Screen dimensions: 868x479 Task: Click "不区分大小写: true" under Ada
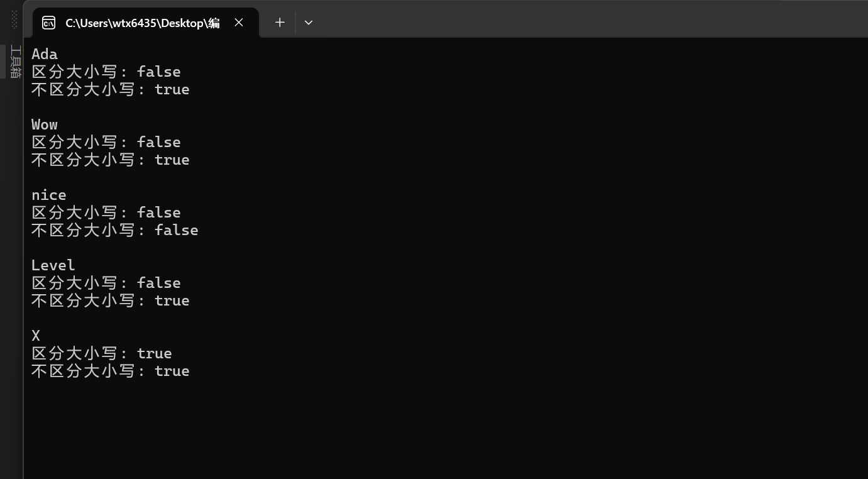click(111, 89)
